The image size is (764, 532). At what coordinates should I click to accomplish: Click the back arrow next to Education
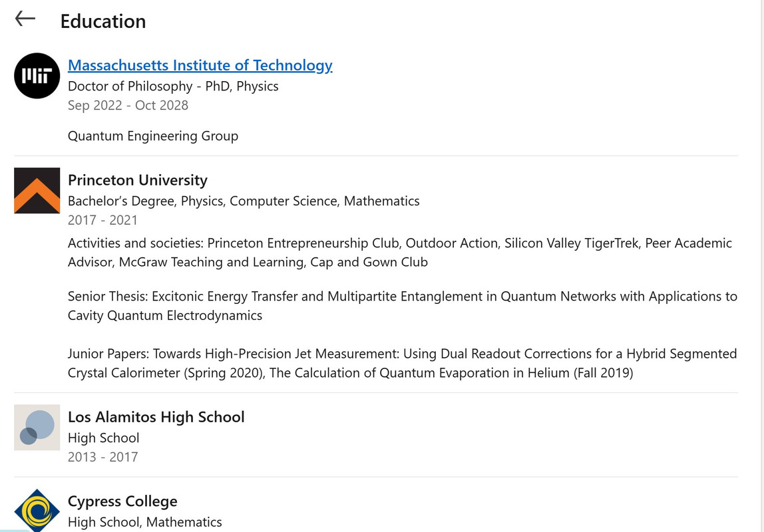click(x=25, y=19)
